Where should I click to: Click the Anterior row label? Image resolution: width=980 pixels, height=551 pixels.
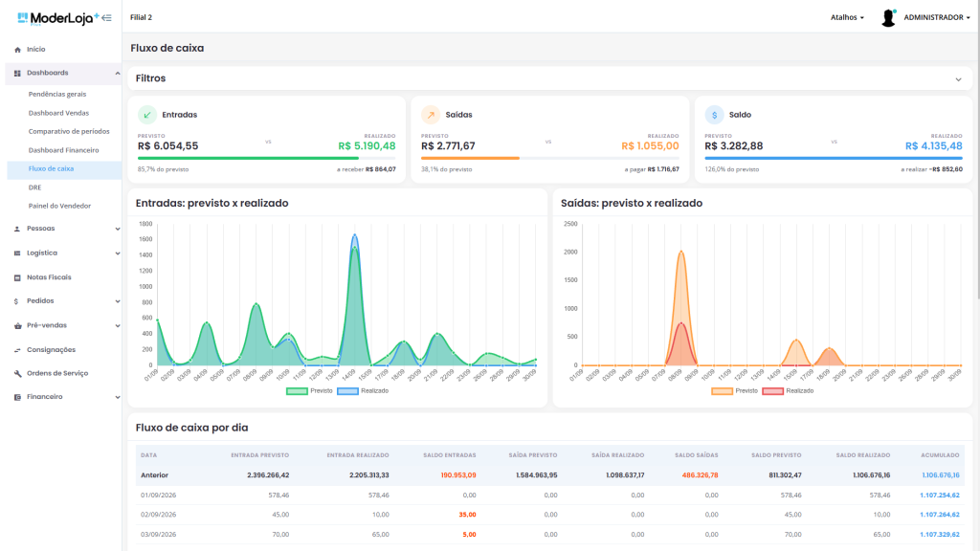pos(154,475)
